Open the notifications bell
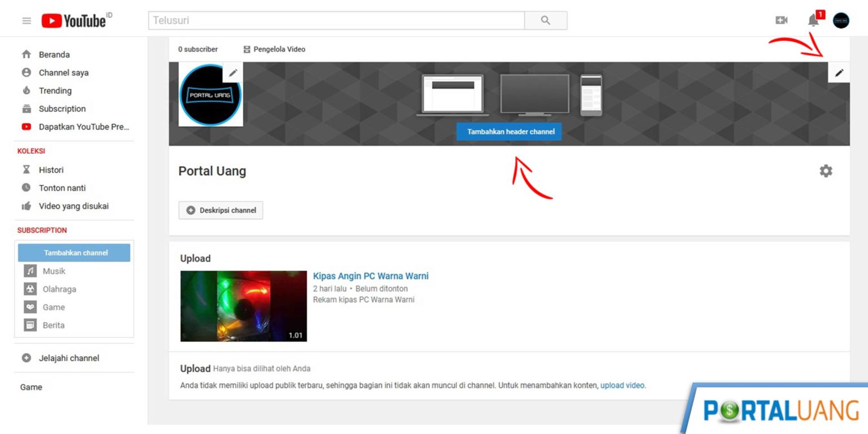 [814, 20]
